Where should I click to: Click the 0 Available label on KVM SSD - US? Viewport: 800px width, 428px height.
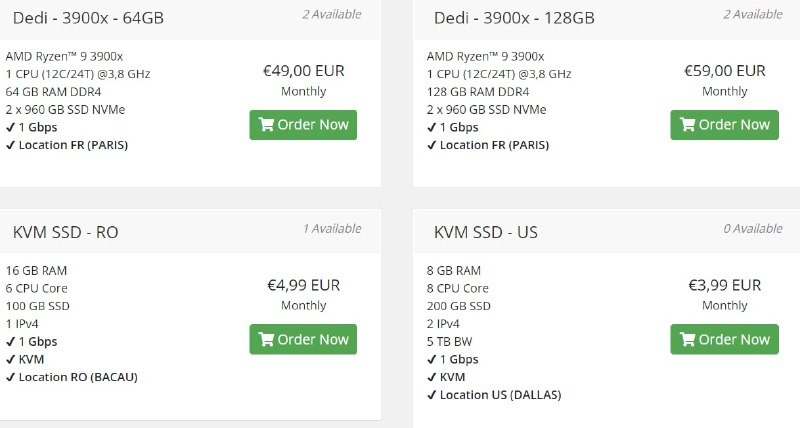[x=753, y=229]
